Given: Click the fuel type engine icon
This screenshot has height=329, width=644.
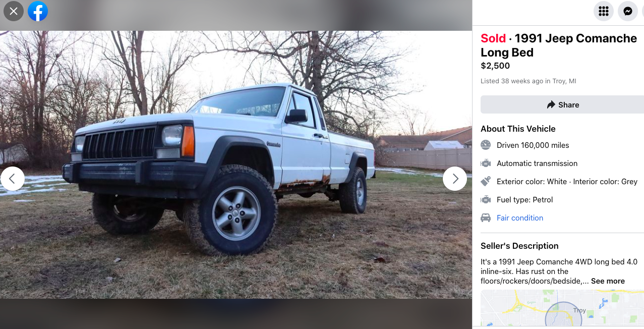Looking at the screenshot, I should tap(486, 199).
